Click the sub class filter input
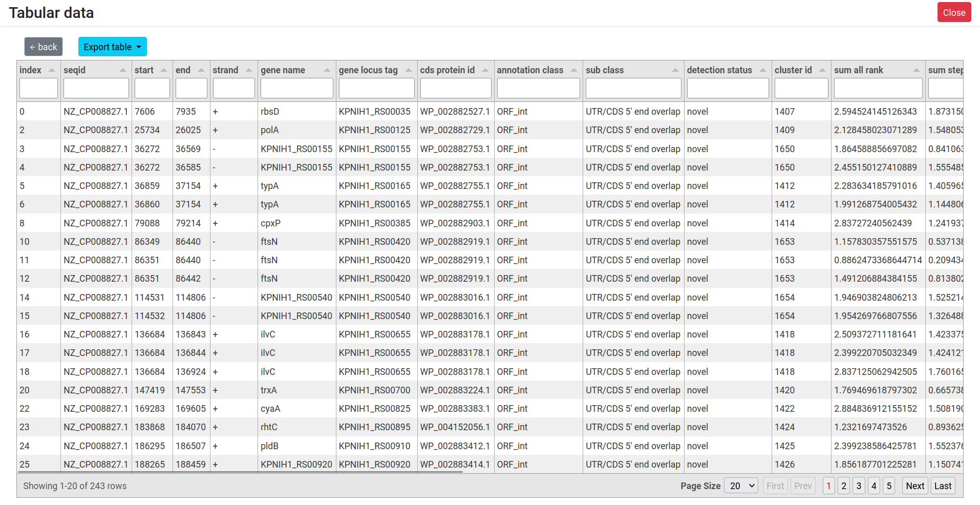Screen dimensions: 980x505 point(633,88)
